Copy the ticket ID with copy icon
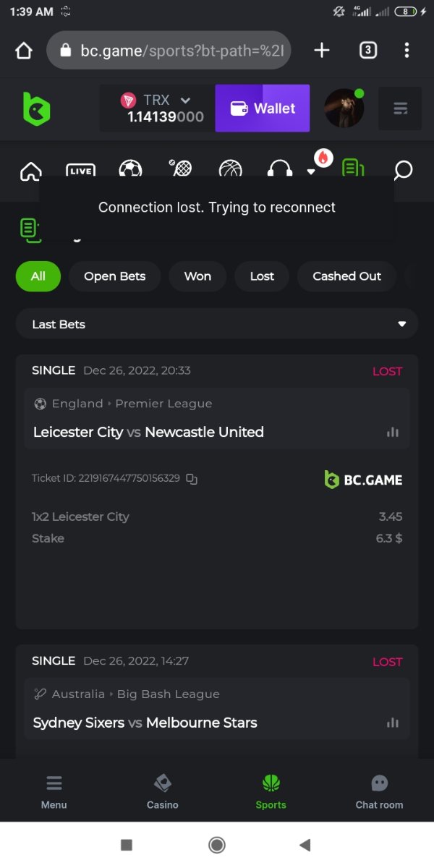Image resolution: width=434 pixels, height=868 pixels. (x=192, y=479)
